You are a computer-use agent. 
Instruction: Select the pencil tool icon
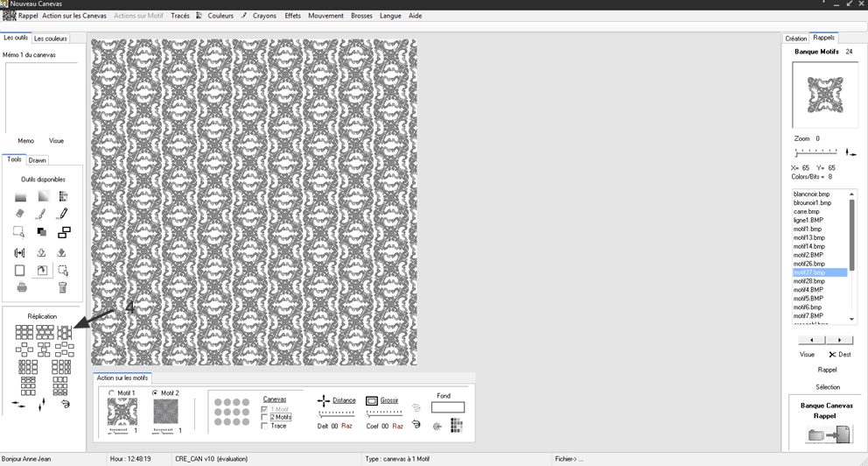(x=63, y=214)
